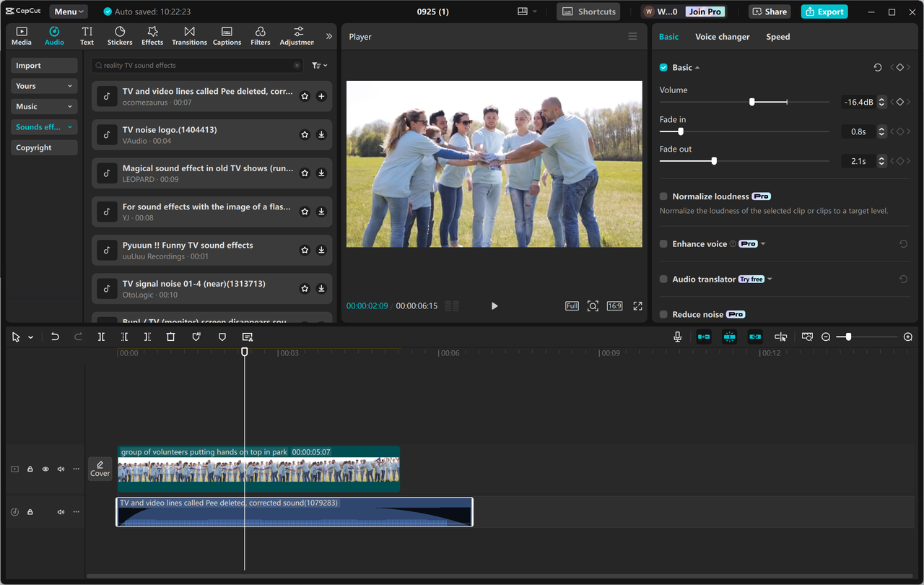Click the Record voiceover microphone icon
The width and height of the screenshot is (924, 585).
pyautogui.click(x=676, y=336)
